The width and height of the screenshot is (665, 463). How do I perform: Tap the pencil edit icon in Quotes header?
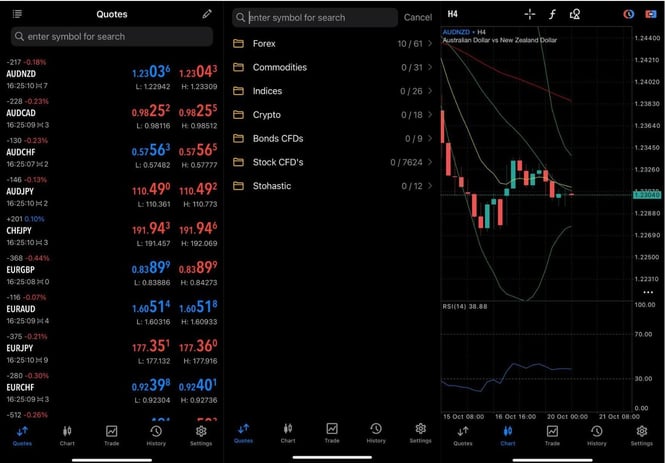207,14
